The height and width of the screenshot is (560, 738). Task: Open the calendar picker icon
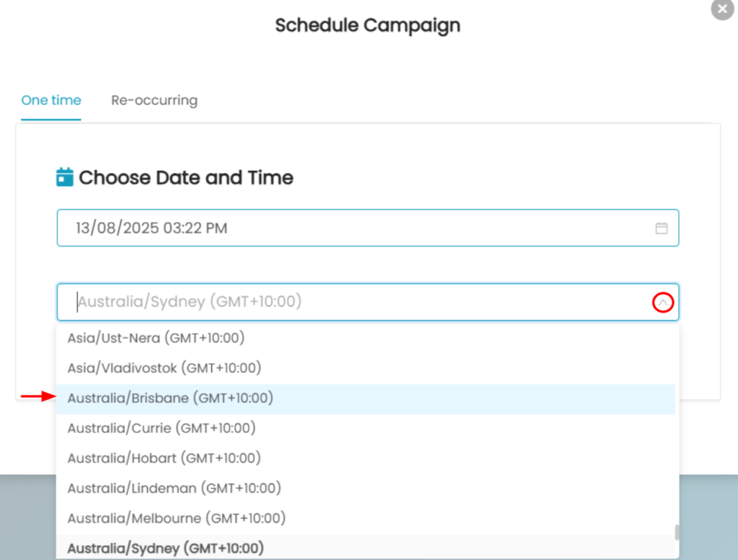tap(661, 228)
